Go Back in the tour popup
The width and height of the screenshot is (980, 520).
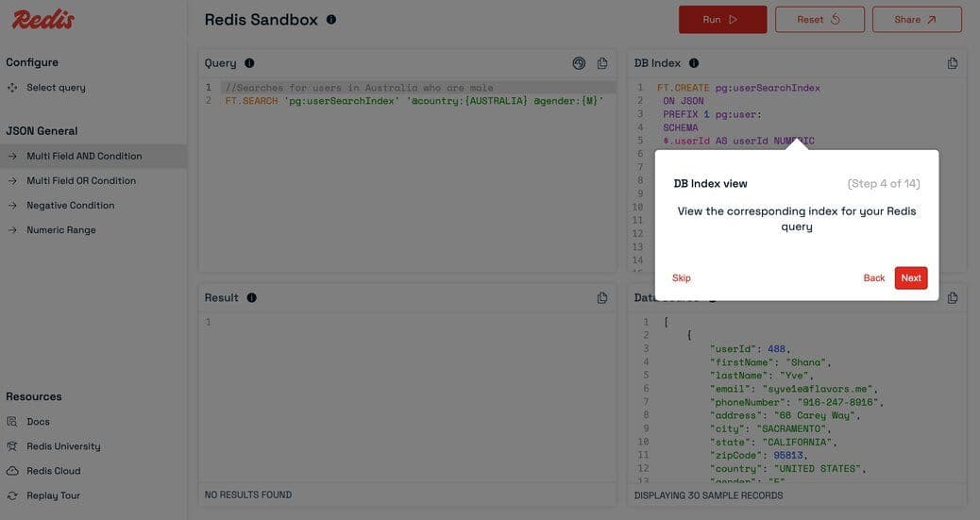point(874,278)
